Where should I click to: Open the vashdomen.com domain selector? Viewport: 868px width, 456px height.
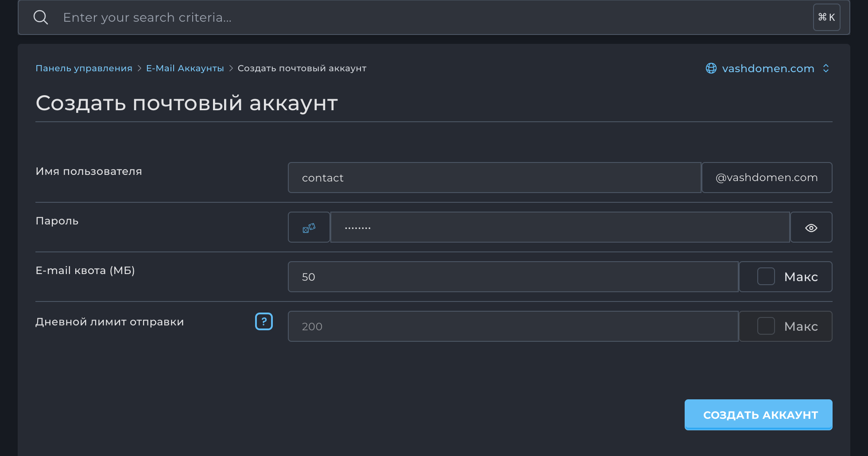768,68
